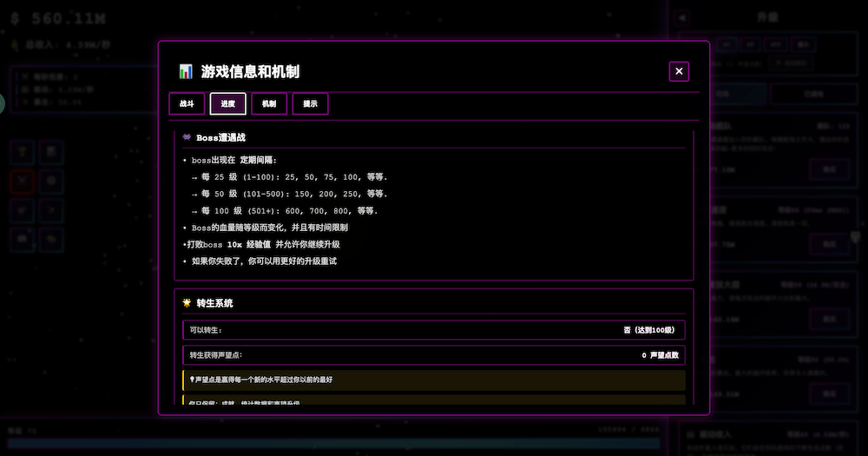
Task: Select the 进度 tab
Action: [227, 104]
